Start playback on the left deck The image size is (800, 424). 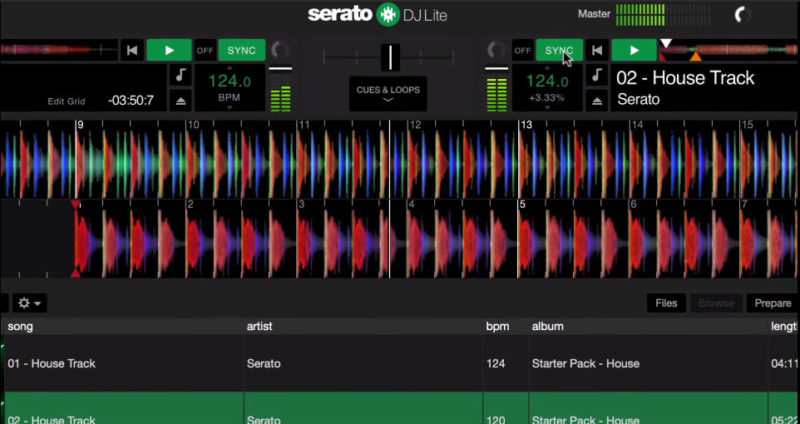pos(169,51)
